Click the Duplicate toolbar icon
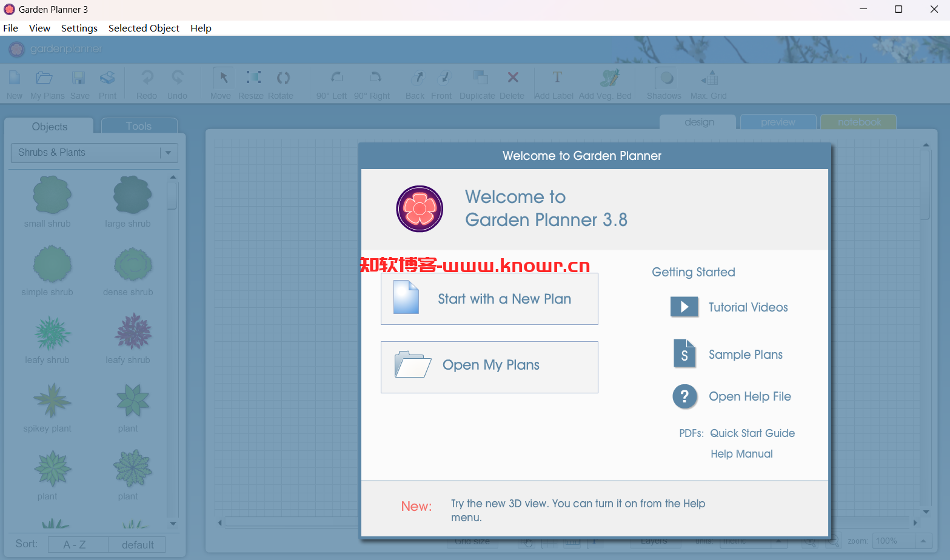 (480, 78)
